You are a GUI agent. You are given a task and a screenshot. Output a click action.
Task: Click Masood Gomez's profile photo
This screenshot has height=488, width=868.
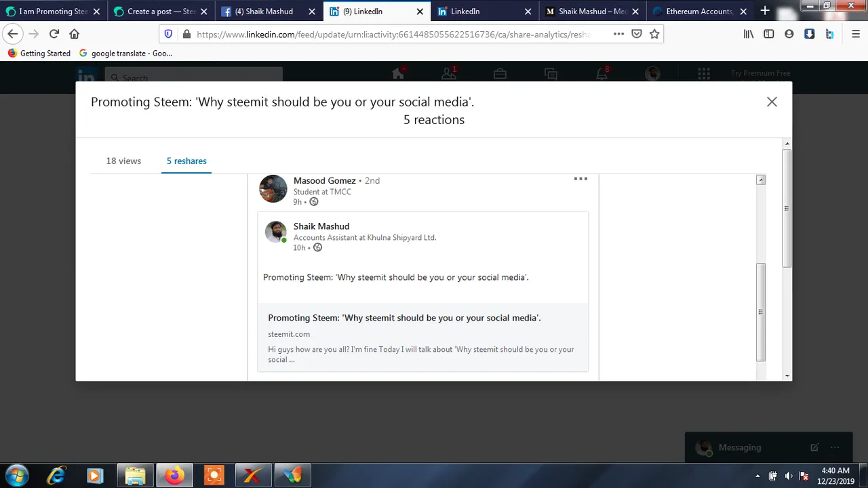point(273,188)
